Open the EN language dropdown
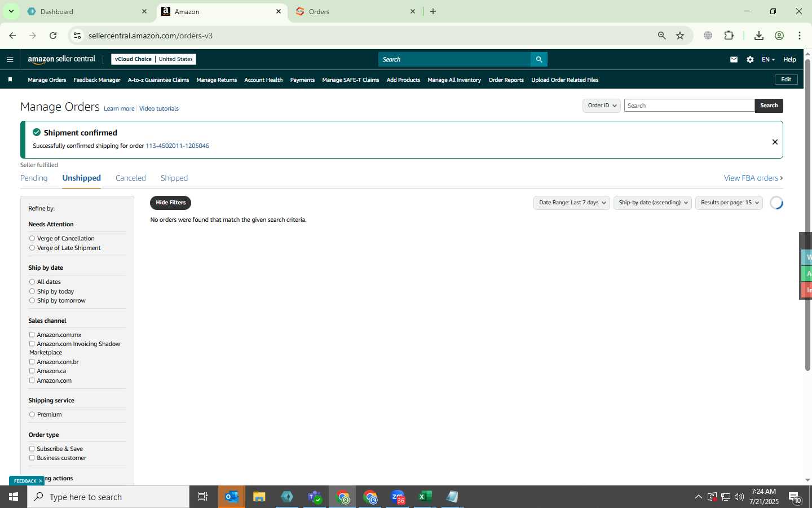The height and width of the screenshot is (508, 812). click(768, 59)
